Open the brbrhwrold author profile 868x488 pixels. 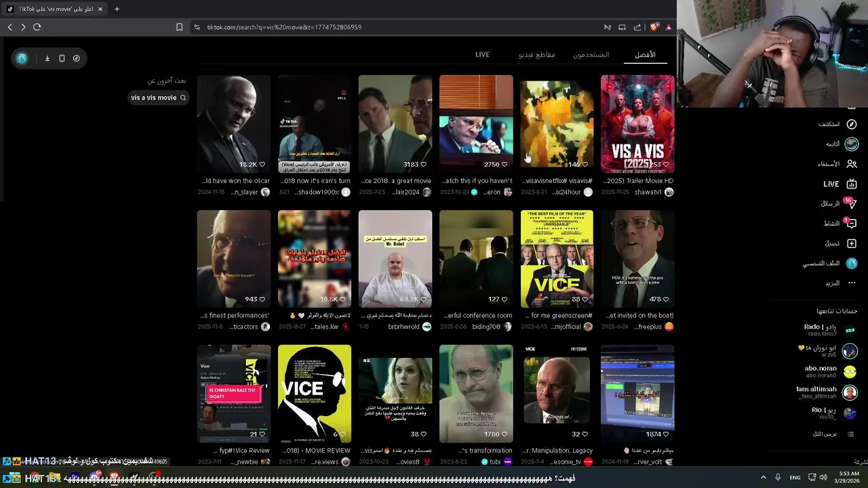tap(410, 327)
